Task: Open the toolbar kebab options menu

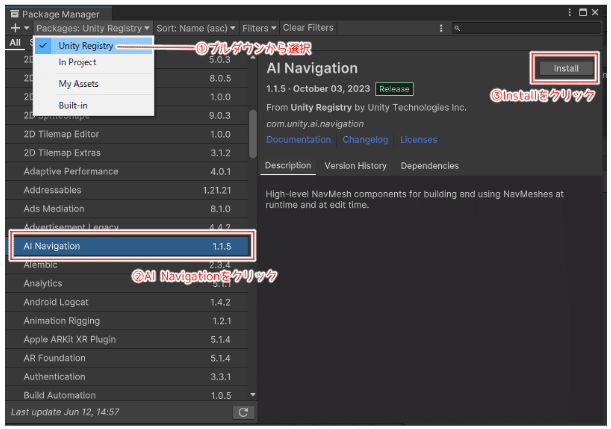Action: 441,28
